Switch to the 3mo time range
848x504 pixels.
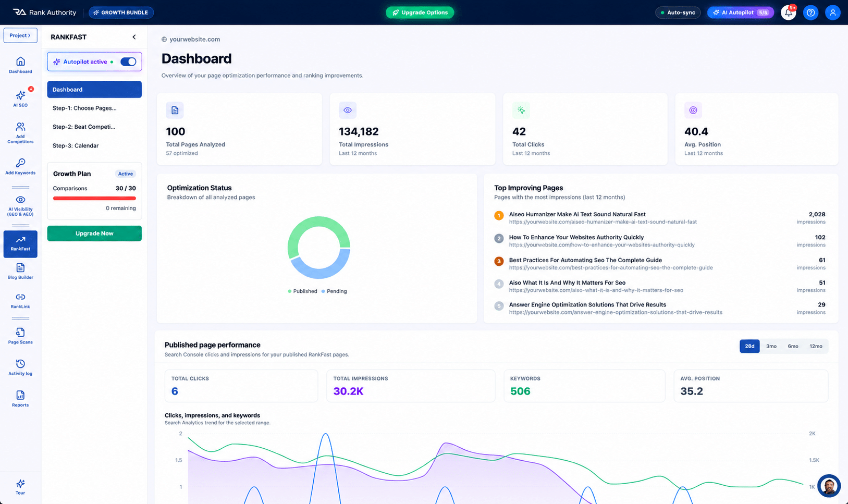pyautogui.click(x=771, y=346)
